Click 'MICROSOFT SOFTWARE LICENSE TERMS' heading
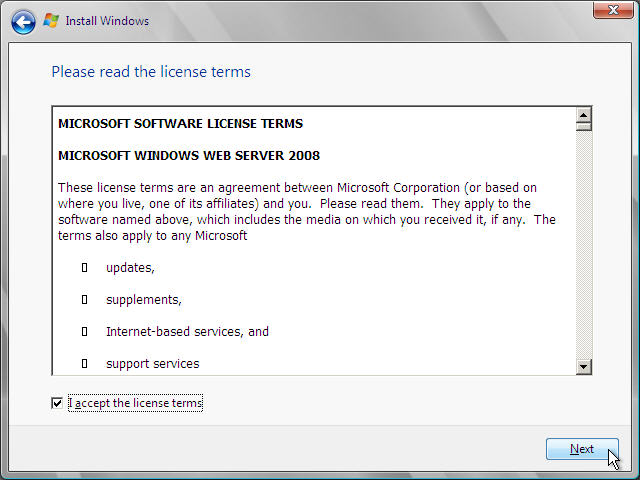Screen dimensions: 640x480 pos(180,124)
